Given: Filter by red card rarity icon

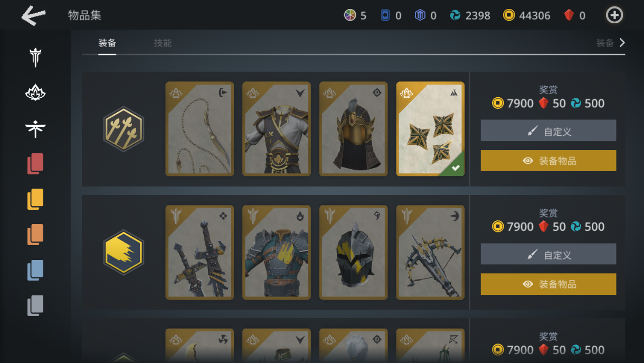Looking at the screenshot, I should [35, 164].
